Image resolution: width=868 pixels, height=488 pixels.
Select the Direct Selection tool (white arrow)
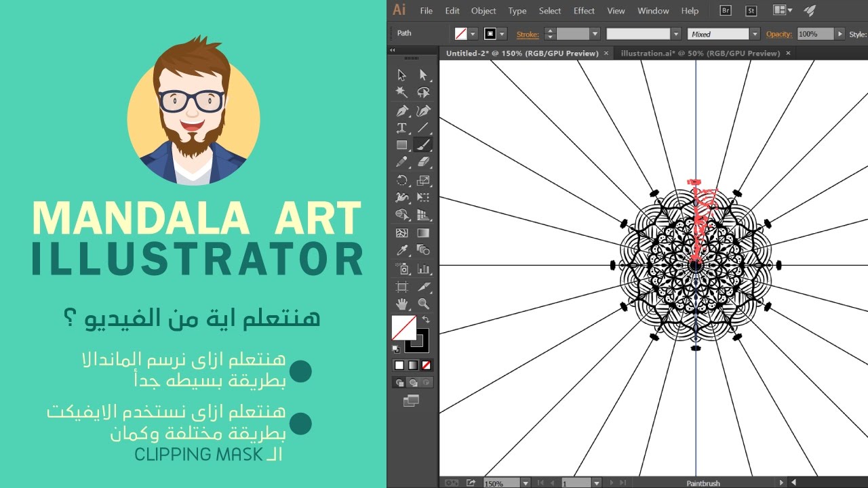coord(423,75)
